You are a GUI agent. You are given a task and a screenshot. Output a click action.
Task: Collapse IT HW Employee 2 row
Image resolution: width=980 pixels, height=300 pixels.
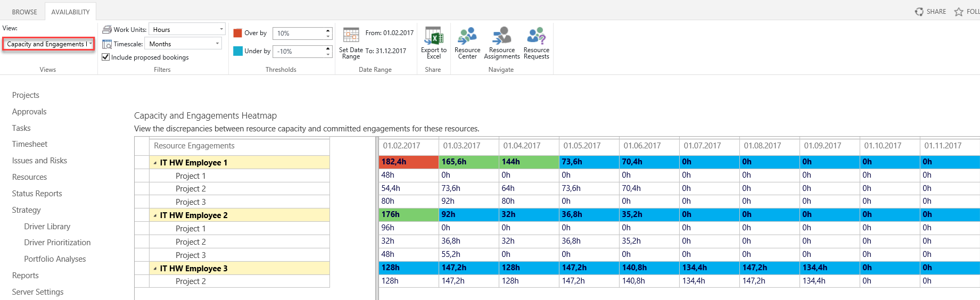point(155,215)
